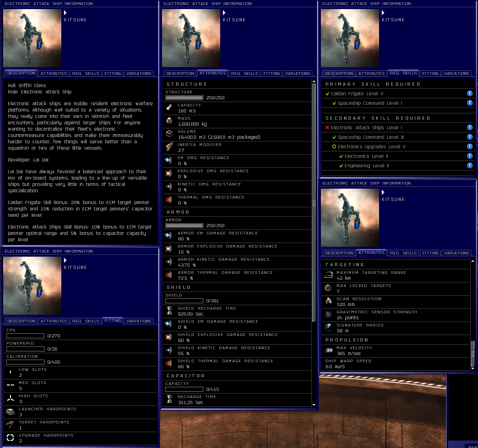Screen dimensions: 478x448
Task: Click the Maximum Targeting Range icon
Action: (x=328, y=275)
